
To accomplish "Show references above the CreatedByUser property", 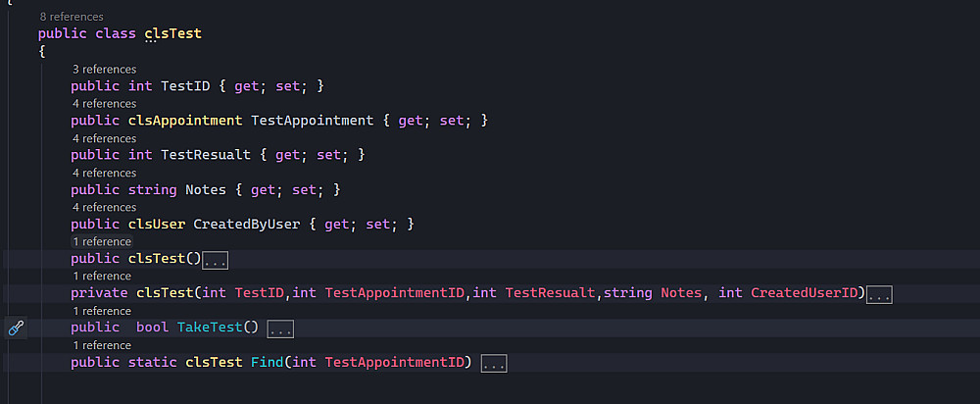I will [104, 208].
